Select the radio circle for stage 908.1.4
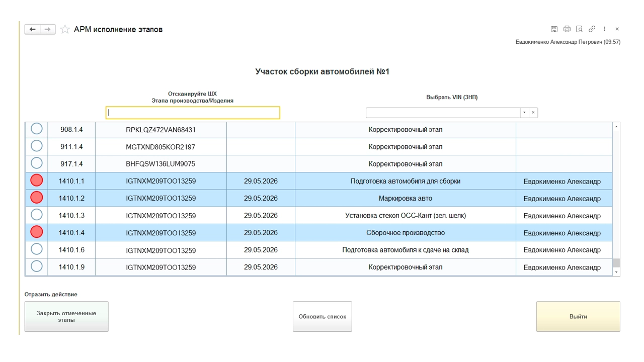Viewport: 644px width, 362px height. click(x=37, y=129)
